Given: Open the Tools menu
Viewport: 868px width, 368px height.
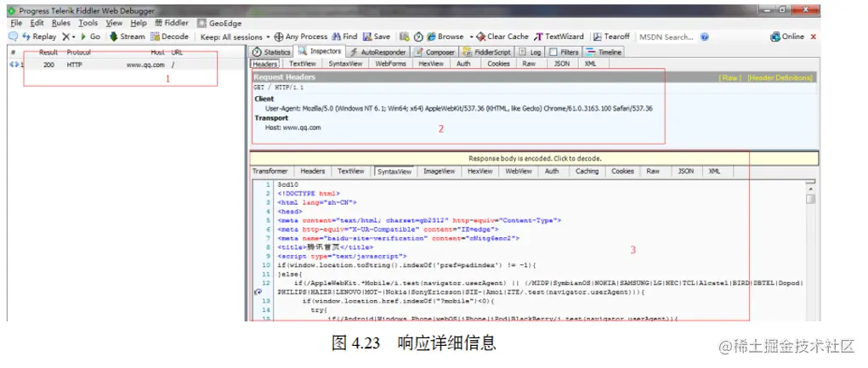Looking at the screenshot, I should click(x=88, y=23).
